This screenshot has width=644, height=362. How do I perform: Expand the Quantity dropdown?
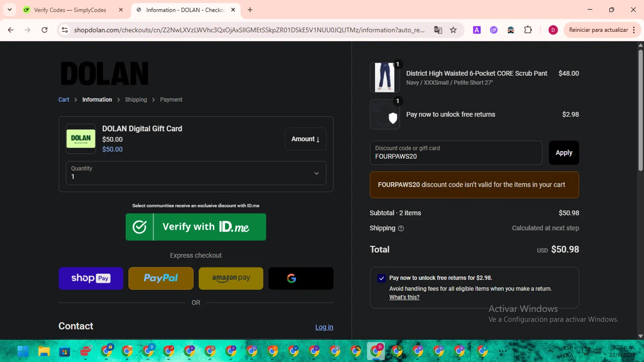196,173
